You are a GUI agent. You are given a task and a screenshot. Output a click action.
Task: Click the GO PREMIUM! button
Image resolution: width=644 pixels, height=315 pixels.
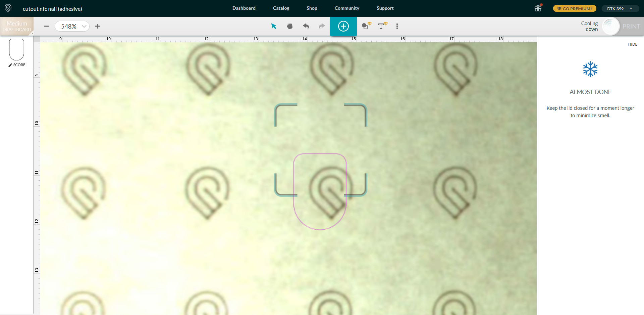[575, 8]
